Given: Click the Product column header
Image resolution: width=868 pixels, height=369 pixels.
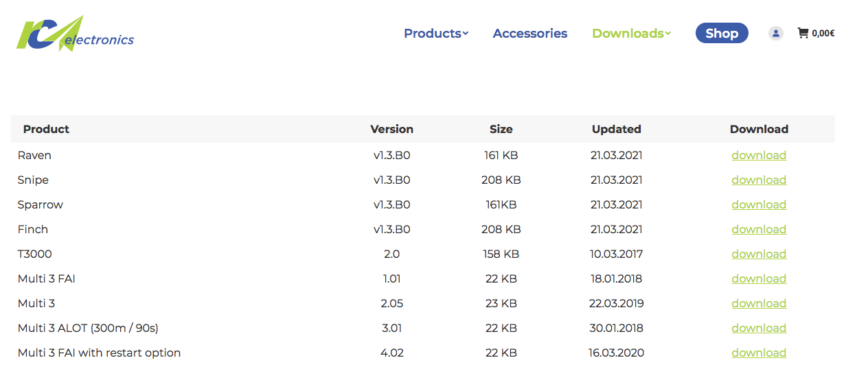Looking at the screenshot, I should point(46,129).
